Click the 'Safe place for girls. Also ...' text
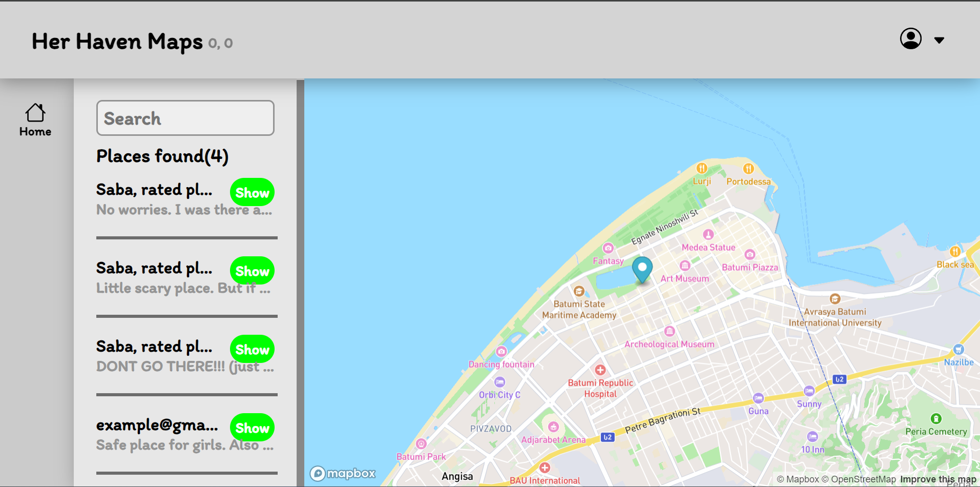 coord(185,445)
